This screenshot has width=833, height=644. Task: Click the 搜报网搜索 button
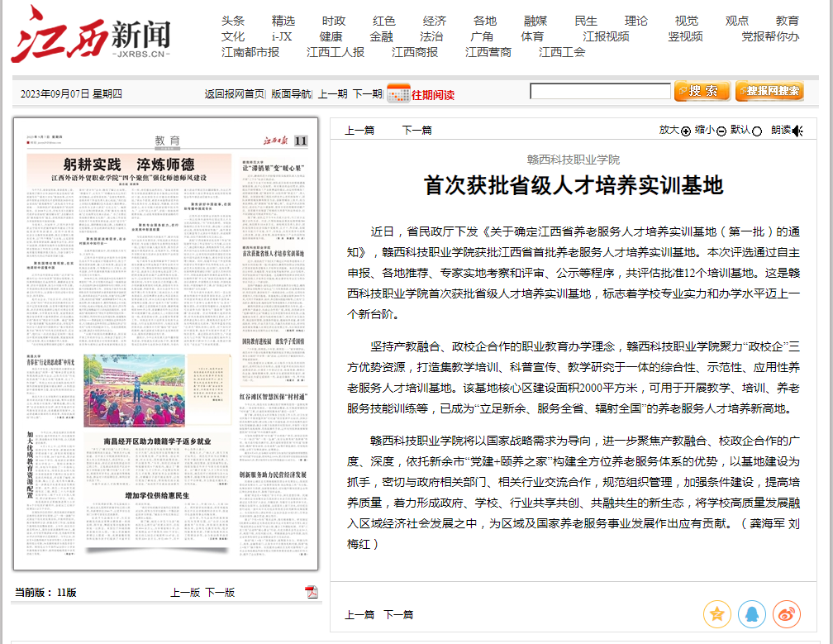click(x=769, y=91)
